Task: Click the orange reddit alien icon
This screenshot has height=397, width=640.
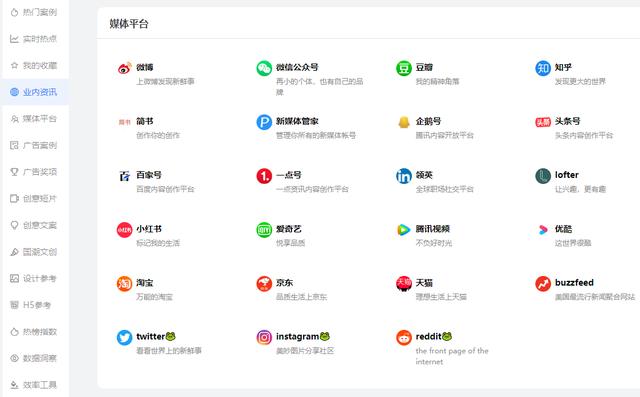Action: [x=404, y=337]
